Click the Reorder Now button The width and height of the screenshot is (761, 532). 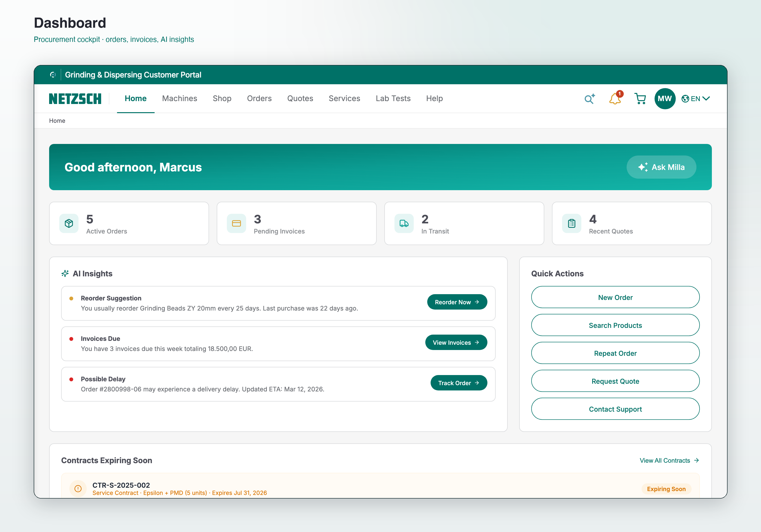point(457,302)
